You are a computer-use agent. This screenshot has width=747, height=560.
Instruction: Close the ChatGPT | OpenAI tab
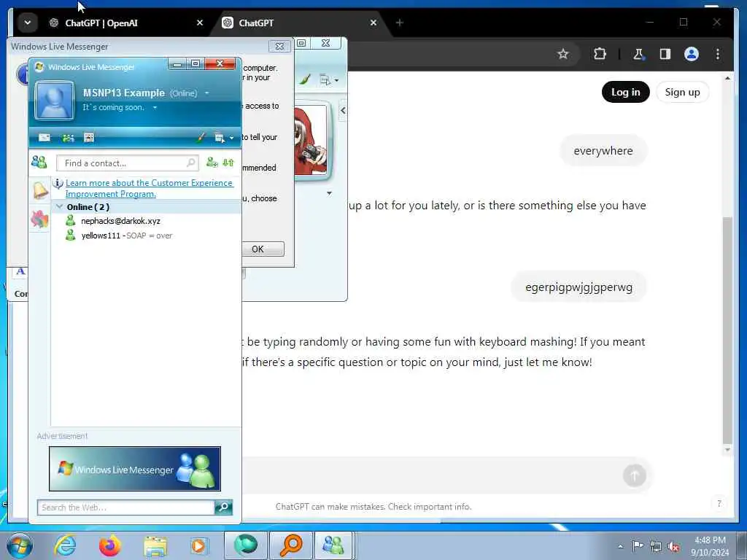200,23
